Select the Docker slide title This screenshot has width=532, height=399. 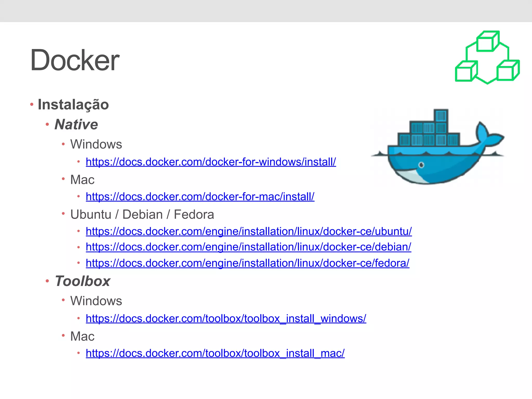point(75,60)
